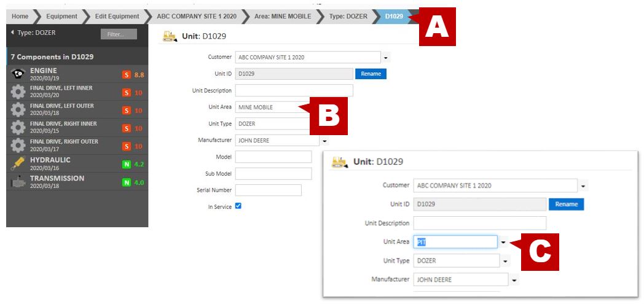Expand the Unit Area dropdown showing PIT

point(503,242)
